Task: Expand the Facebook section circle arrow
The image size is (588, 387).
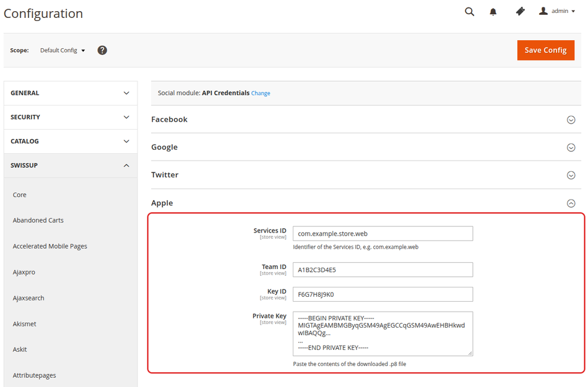Action: [571, 119]
